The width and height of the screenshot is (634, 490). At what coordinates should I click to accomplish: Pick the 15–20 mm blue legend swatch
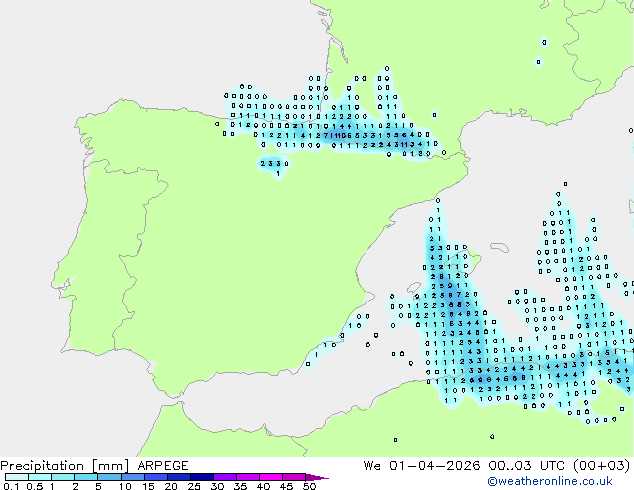coord(155,477)
